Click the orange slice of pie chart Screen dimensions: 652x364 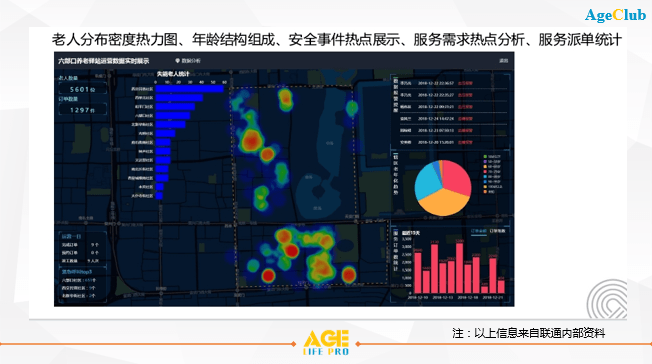coord(443,202)
